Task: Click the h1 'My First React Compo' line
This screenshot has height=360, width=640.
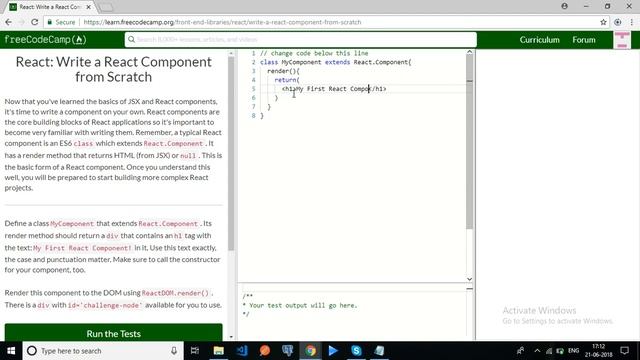Action: point(334,89)
